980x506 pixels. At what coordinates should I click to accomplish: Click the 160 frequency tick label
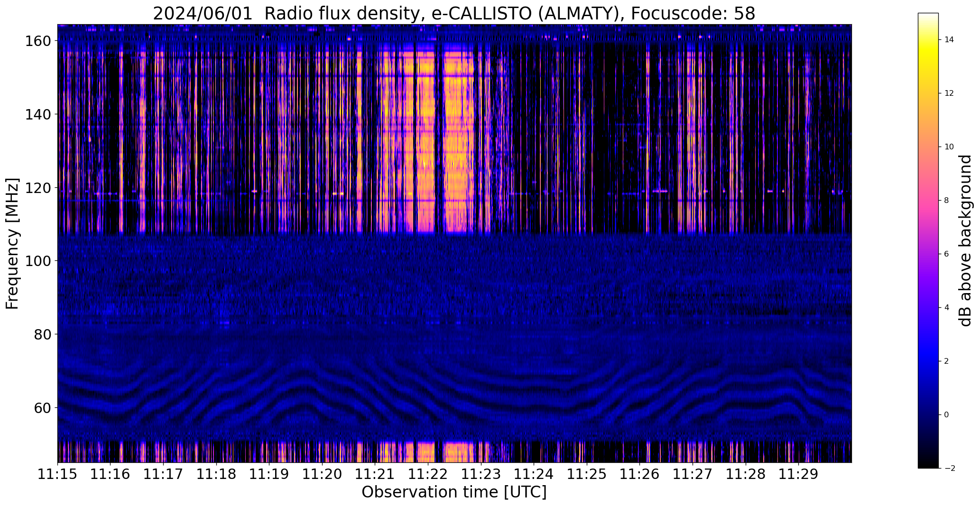click(x=38, y=41)
